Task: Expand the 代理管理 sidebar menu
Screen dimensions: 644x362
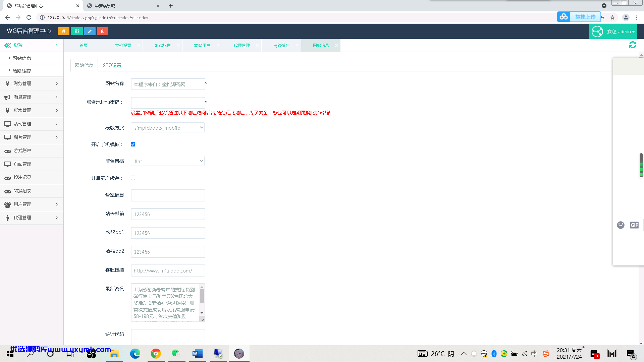Action: [x=32, y=218]
